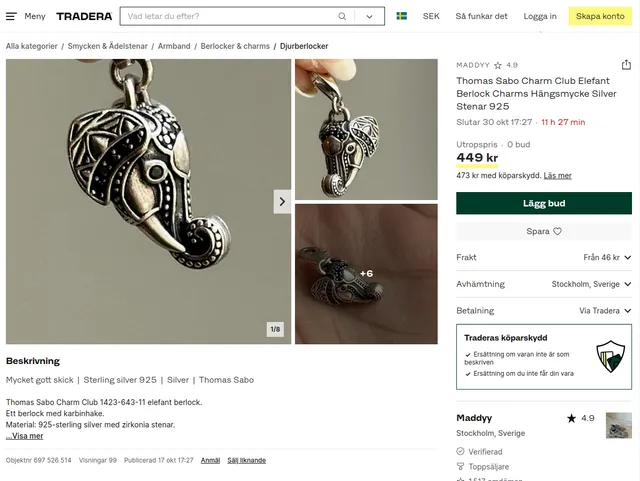Select the SEK currency menu item
Screen dimensions: 640x481
tap(431, 16)
